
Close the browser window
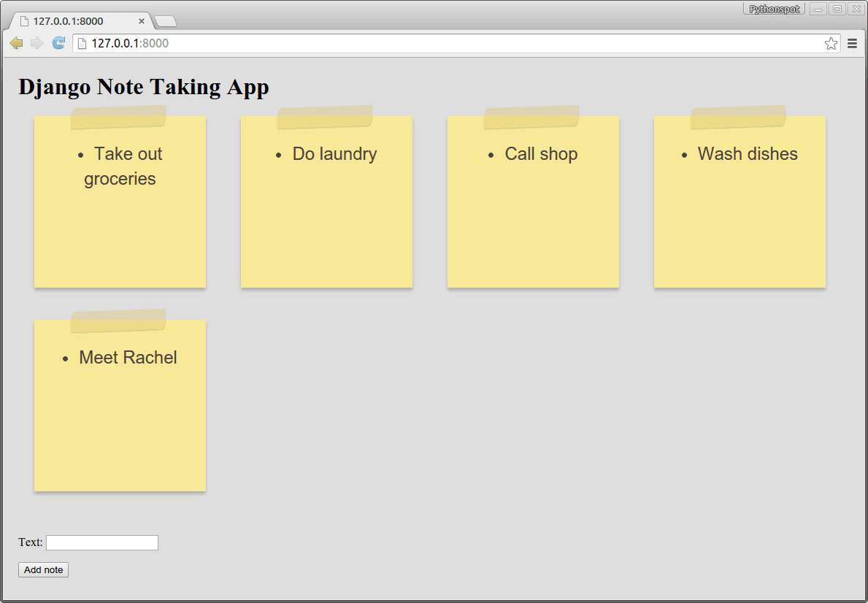[856, 9]
